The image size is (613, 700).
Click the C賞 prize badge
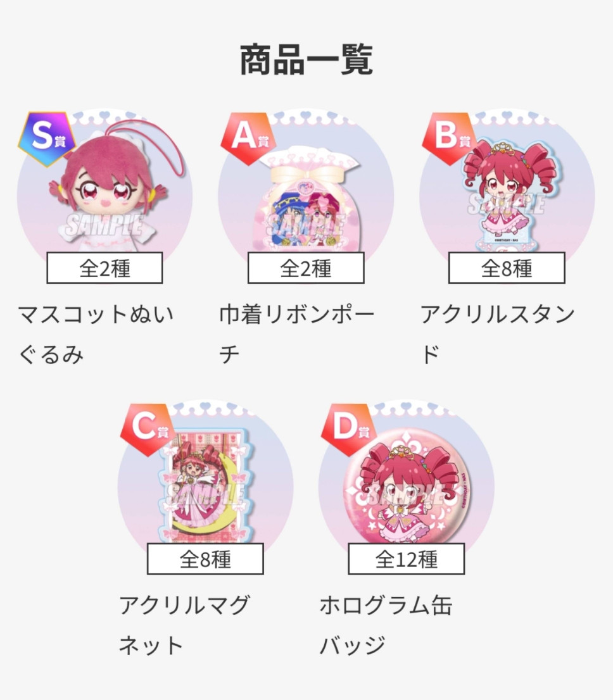click(148, 430)
